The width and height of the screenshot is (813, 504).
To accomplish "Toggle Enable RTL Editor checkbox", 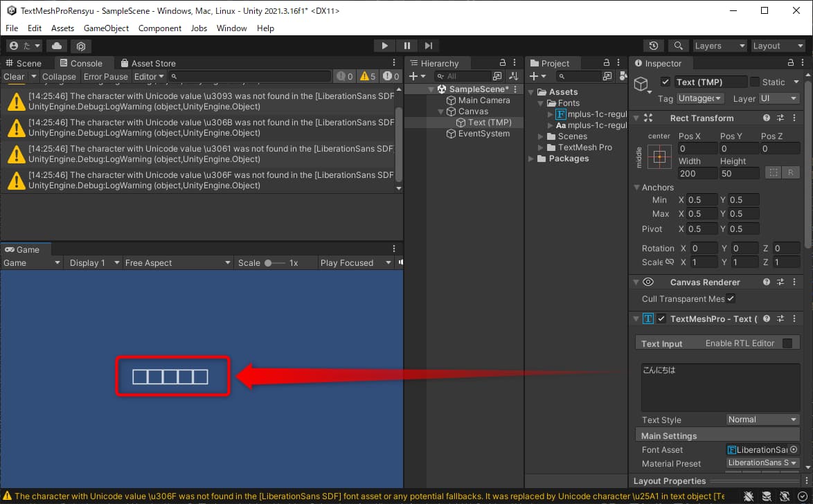I will coord(787,343).
